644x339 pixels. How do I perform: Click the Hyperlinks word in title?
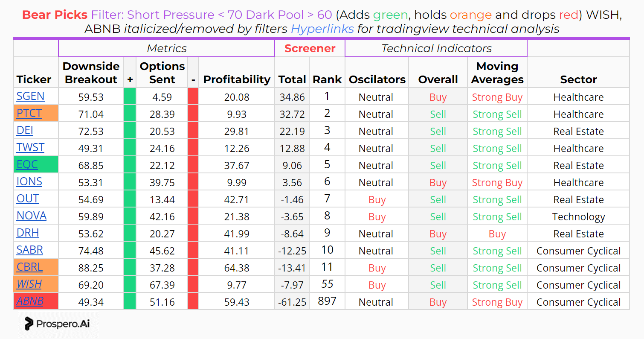click(x=322, y=29)
